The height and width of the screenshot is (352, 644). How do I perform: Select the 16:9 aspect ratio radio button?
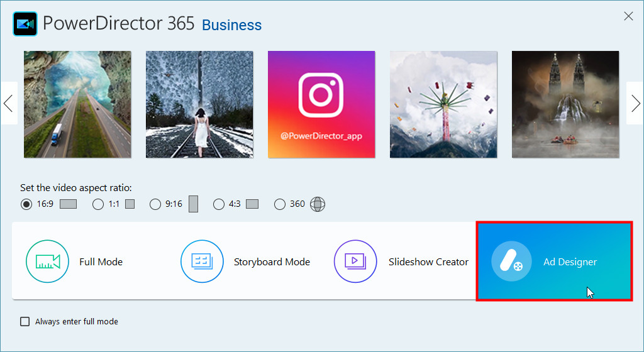click(26, 204)
